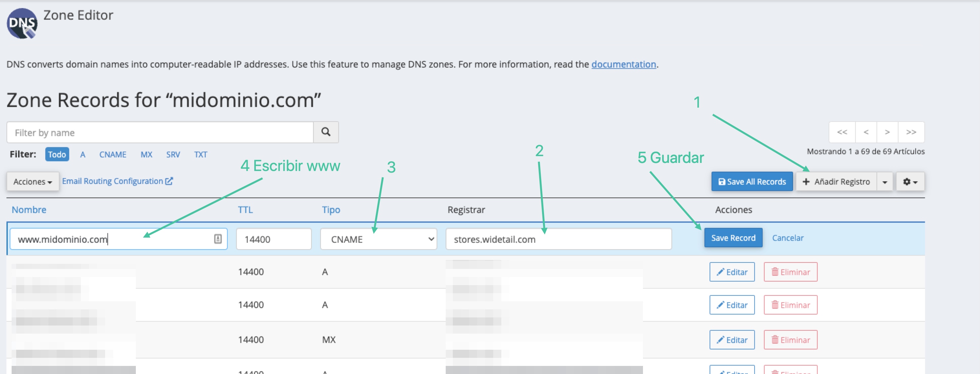
Task: Go to the previous page of records
Action: 866,132
